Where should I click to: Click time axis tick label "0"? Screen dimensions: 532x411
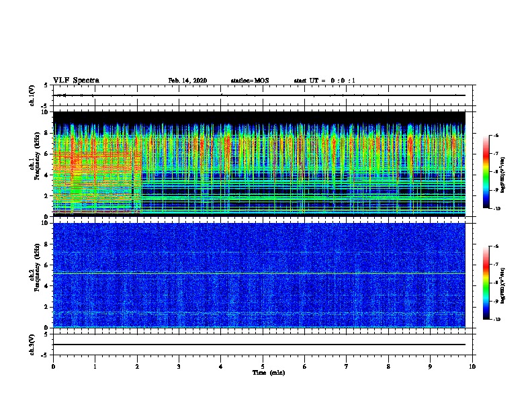[53, 366]
